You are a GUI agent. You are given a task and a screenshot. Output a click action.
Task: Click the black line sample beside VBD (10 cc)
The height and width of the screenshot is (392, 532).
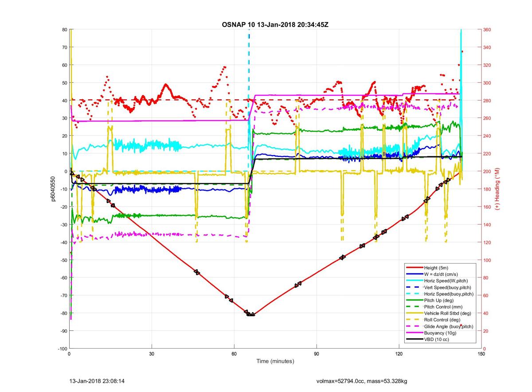pyautogui.click(x=414, y=340)
